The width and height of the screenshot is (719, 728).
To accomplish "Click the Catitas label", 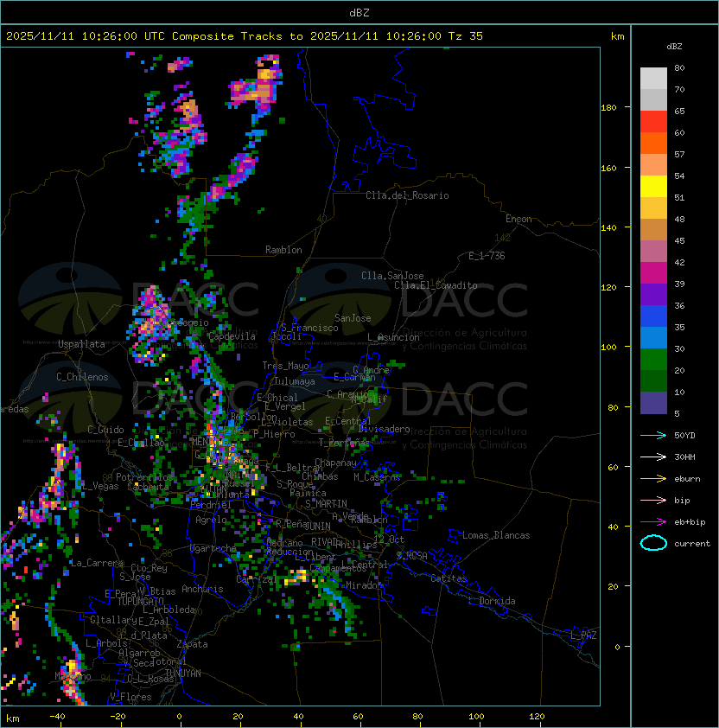I will point(449,578).
